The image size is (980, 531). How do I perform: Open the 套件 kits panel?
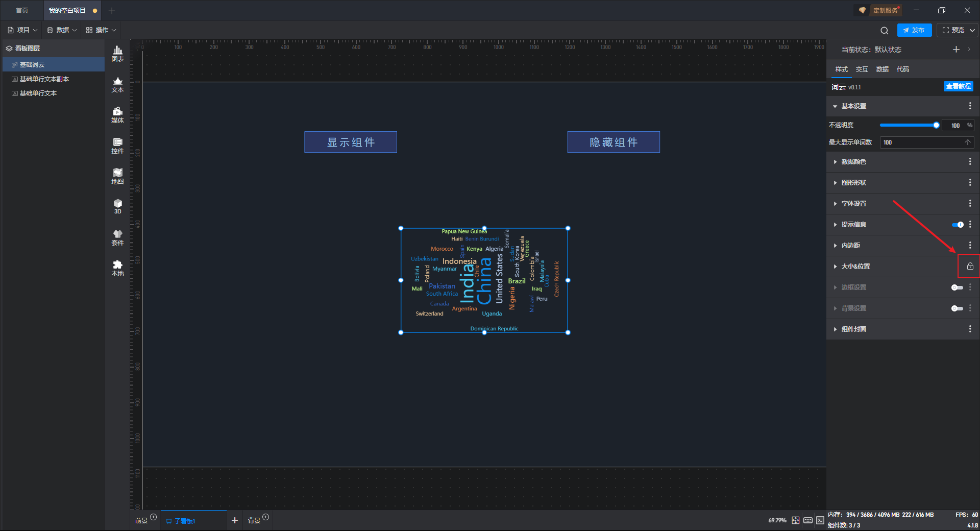pyautogui.click(x=117, y=237)
